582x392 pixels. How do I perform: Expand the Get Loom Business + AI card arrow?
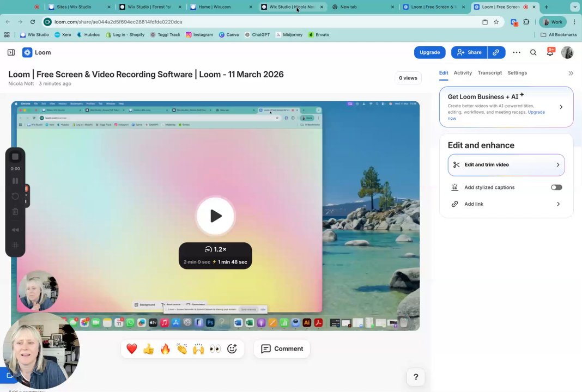pyautogui.click(x=561, y=107)
